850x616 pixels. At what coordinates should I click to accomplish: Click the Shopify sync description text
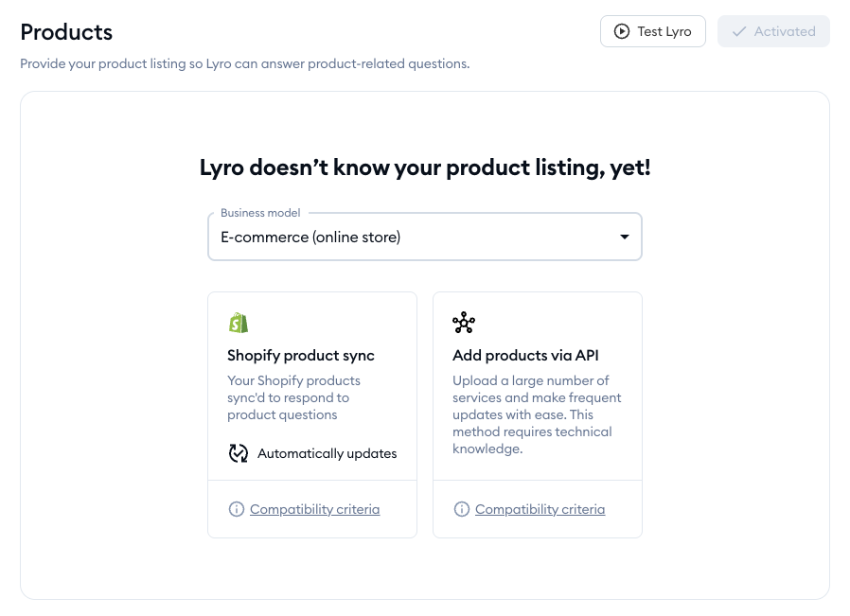click(294, 397)
